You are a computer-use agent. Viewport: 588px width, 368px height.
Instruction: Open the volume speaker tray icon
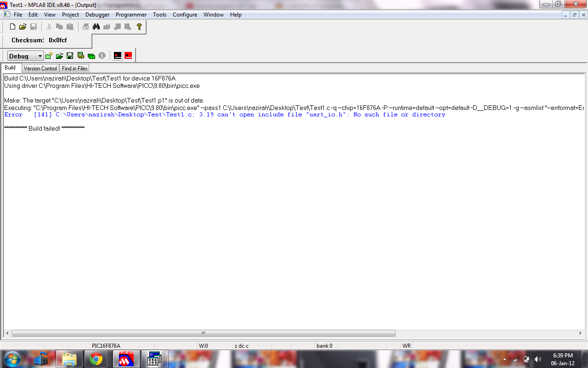coord(538,359)
